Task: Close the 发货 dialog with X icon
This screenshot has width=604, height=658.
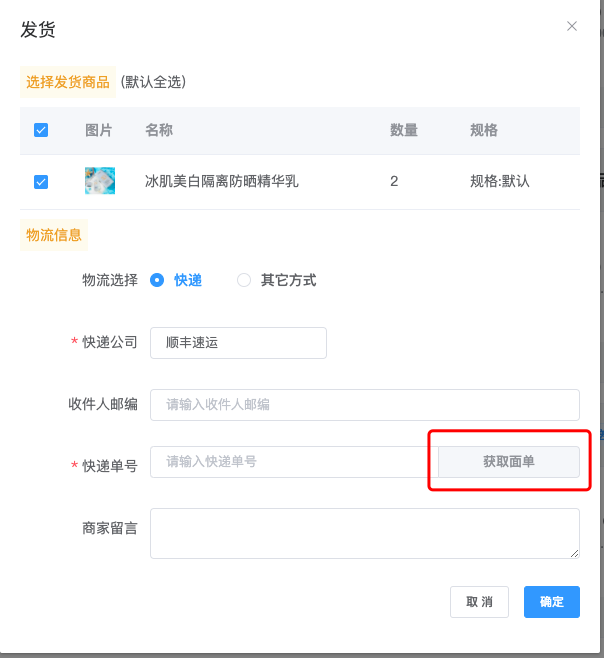Action: pyautogui.click(x=571, y=26)
